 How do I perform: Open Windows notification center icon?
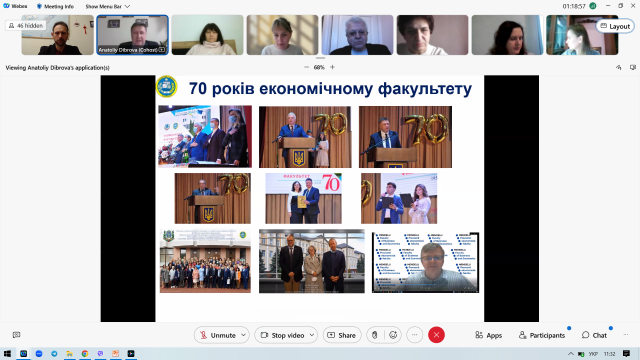pyautogui.click(x=627, y=353)
